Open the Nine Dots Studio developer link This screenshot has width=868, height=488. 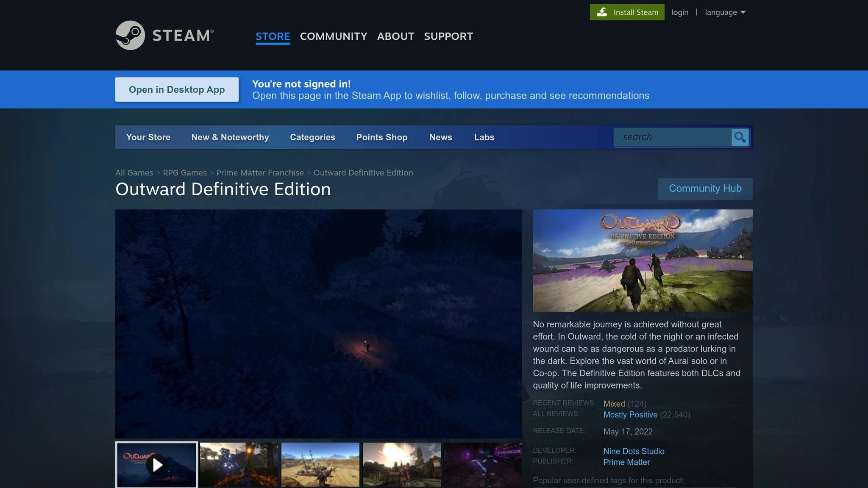(x=634, y=451)
